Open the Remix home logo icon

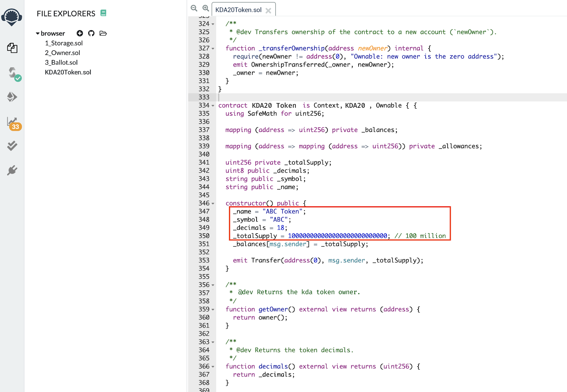12,17
